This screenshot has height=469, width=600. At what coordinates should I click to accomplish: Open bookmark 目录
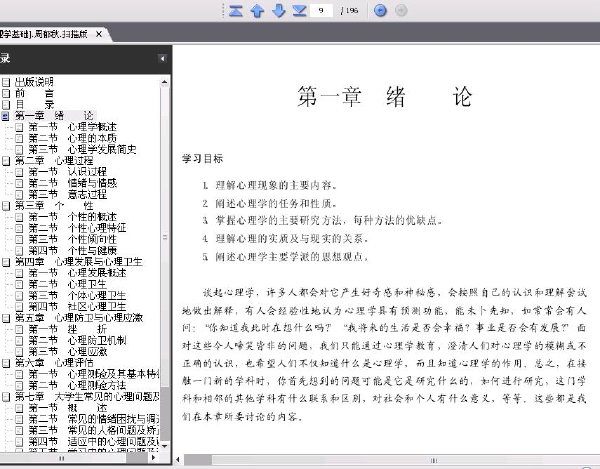tap(34, 104)
